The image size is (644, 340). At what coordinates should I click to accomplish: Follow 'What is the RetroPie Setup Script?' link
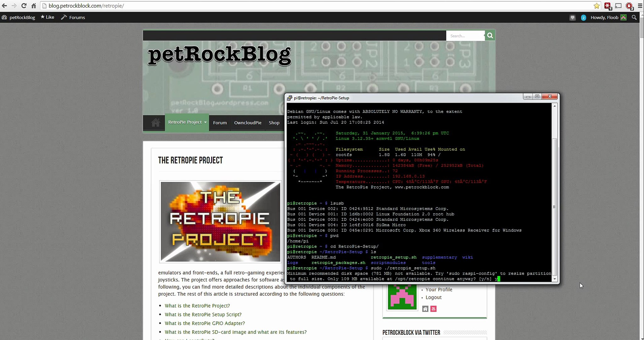click(x=203, y=314)
